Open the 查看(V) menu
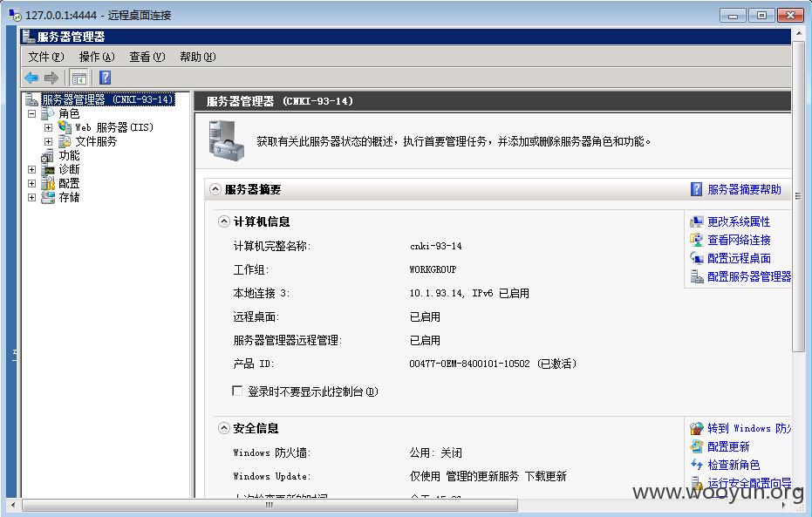The width and height of the screenshot is (812, 517). coord(147,57)
